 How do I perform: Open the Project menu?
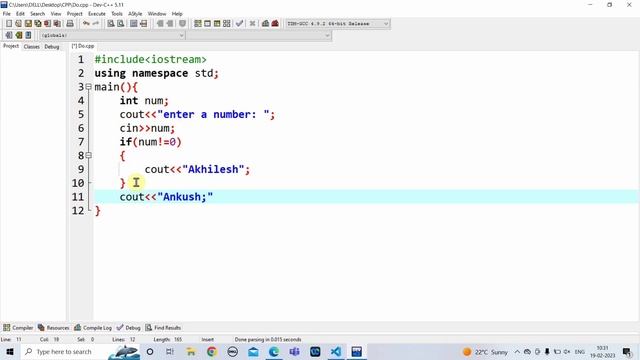coord(75,13)
